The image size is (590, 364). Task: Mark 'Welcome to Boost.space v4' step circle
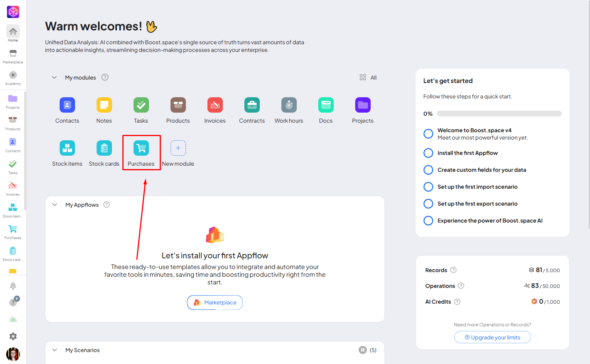(428, 134)
